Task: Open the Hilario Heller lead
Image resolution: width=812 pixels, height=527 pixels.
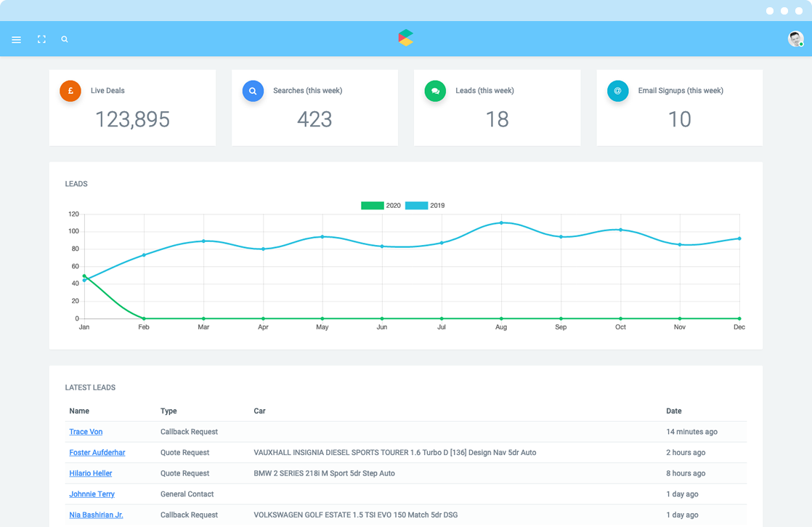Action: 91,473
